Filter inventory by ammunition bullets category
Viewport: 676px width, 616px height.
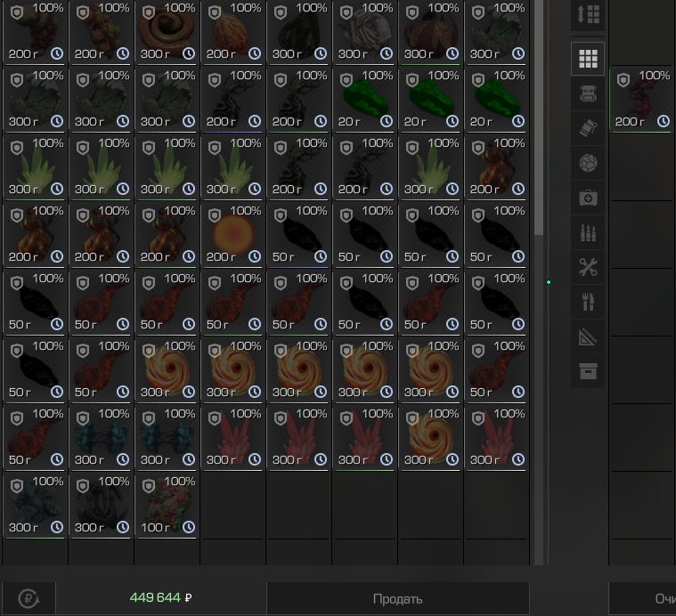click(588, 233)
